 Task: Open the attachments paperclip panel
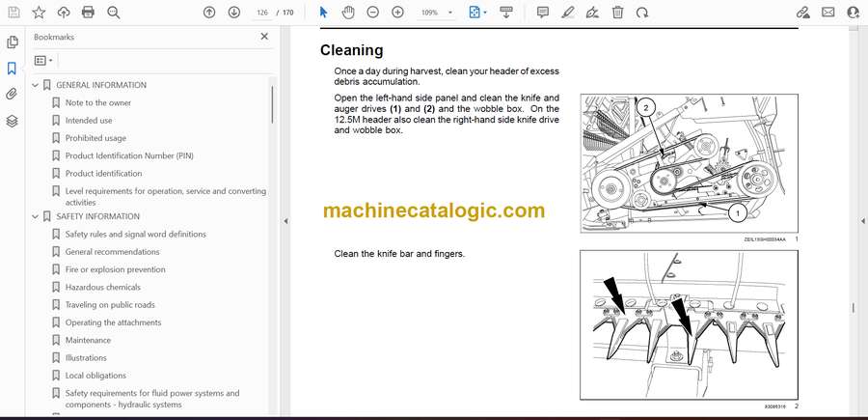12,95
